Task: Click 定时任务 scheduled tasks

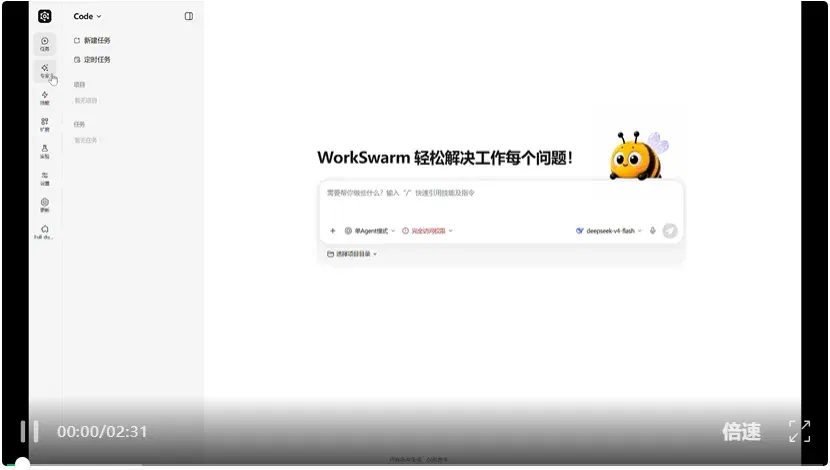Action: point(92,60)
